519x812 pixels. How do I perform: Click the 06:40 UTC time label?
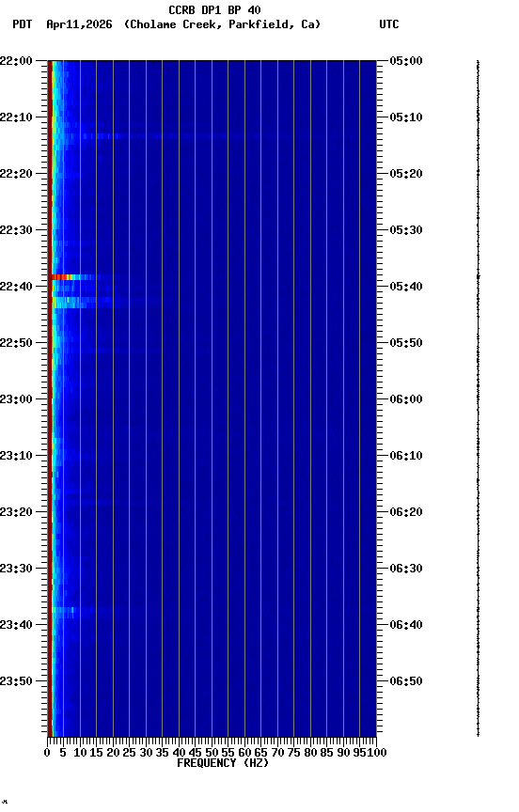pos(406,626)
